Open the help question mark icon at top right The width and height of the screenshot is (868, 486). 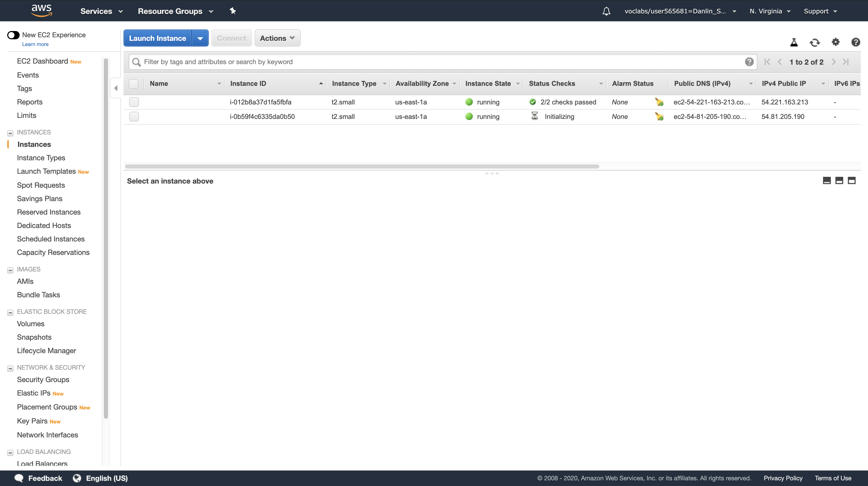[855, 42]
